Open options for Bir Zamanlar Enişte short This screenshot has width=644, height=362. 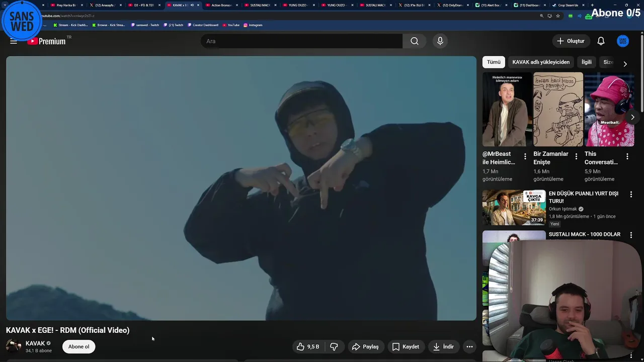pyautogui.click(x=576, y=156)
